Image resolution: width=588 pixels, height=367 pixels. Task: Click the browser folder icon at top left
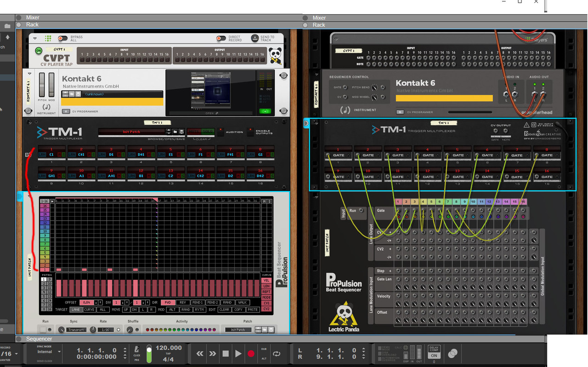pos(7,26)
